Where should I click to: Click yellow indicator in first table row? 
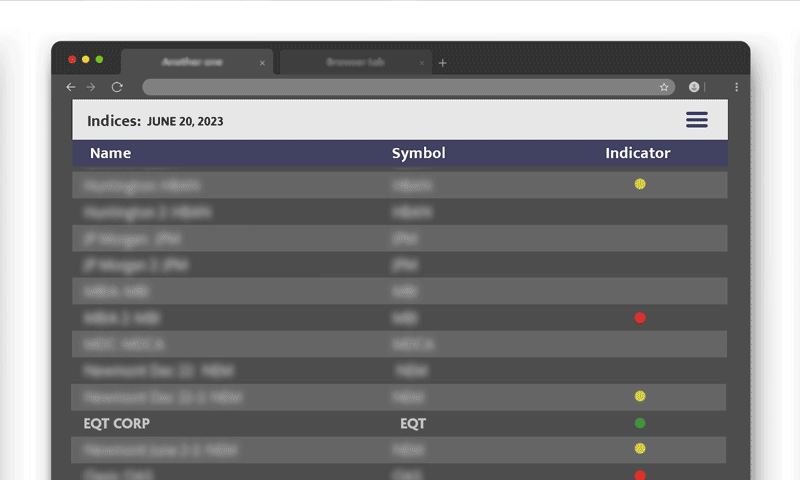pos(640,184)
